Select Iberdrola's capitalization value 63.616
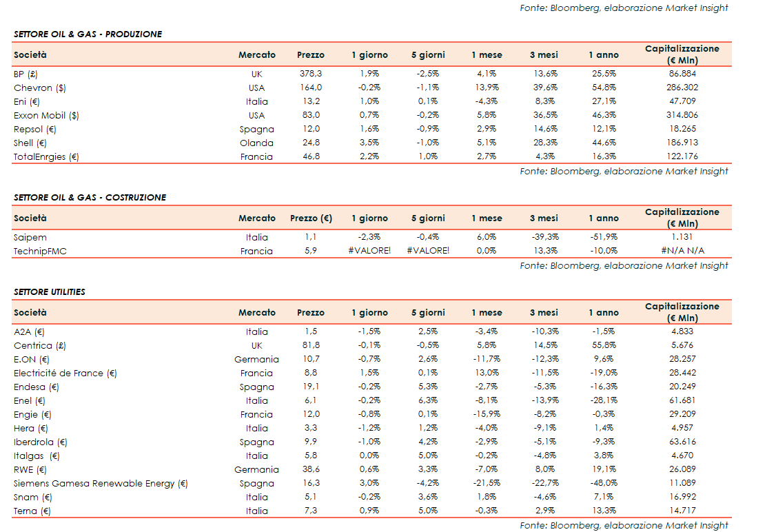Image resolution: width=776 pixels, height=532 pixels. [682, 442]
